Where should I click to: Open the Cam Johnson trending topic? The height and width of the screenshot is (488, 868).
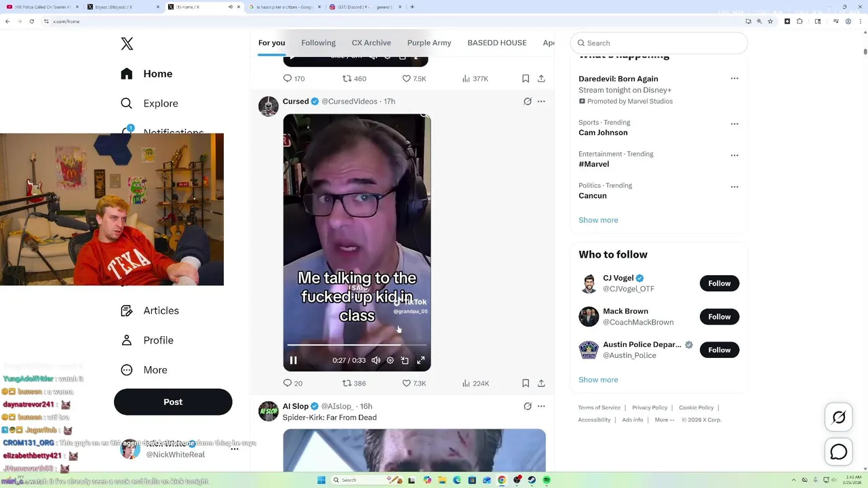[x=603, y=133]
